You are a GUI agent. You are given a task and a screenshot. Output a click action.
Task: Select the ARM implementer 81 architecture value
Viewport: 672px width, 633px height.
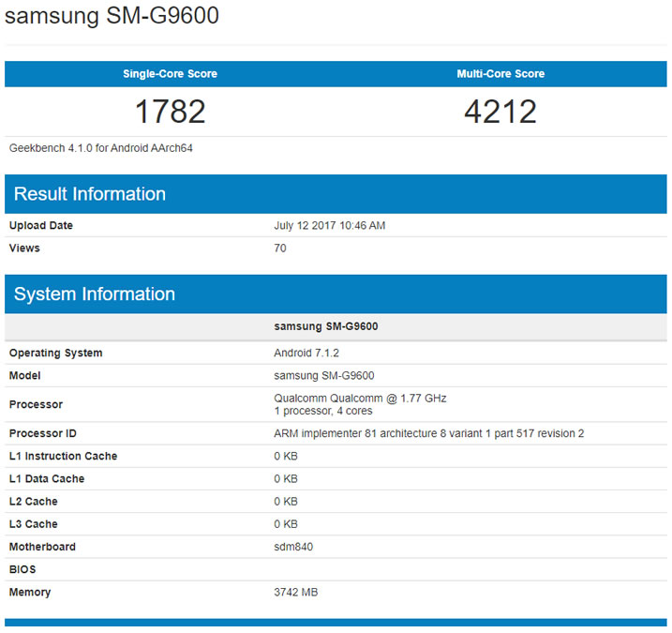429,433
